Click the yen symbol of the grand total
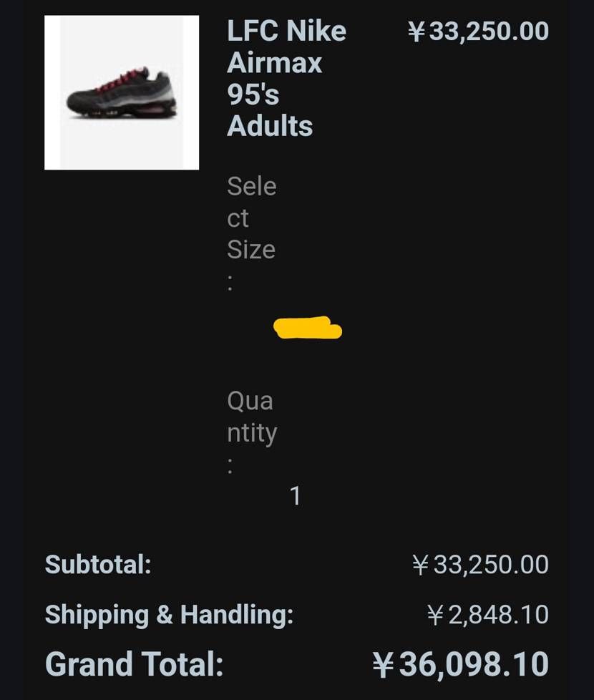 coord(384,666)
